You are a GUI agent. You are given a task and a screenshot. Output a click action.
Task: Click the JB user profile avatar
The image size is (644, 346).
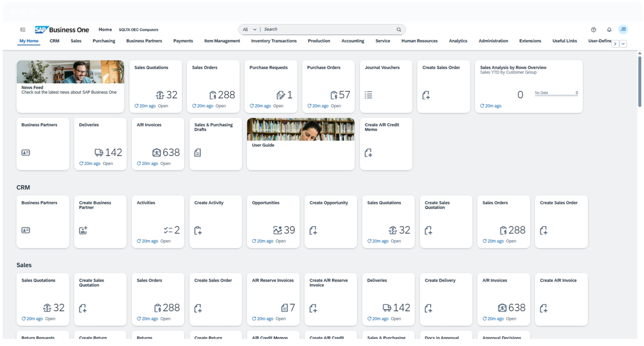[x=623, y=29]
